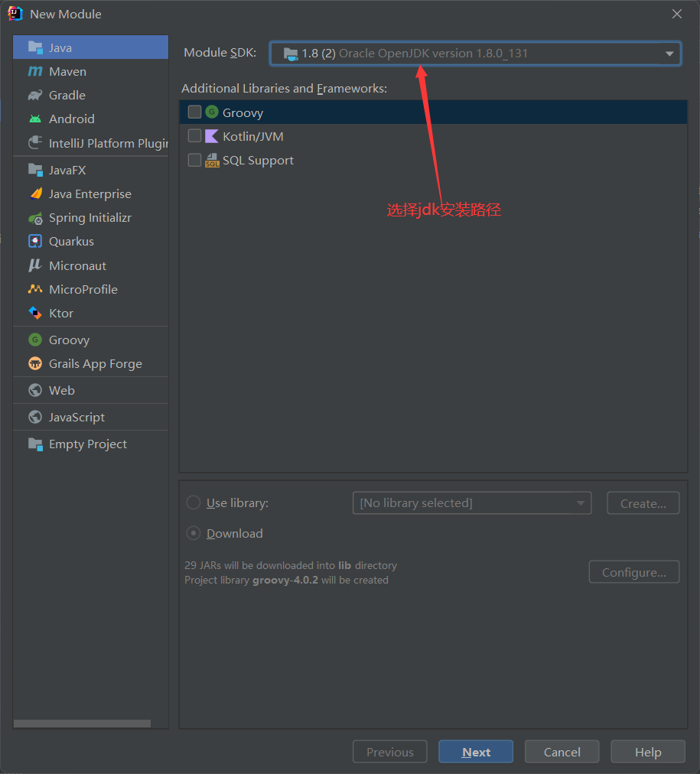Check the SQL Support checkbox

point(195,161)
